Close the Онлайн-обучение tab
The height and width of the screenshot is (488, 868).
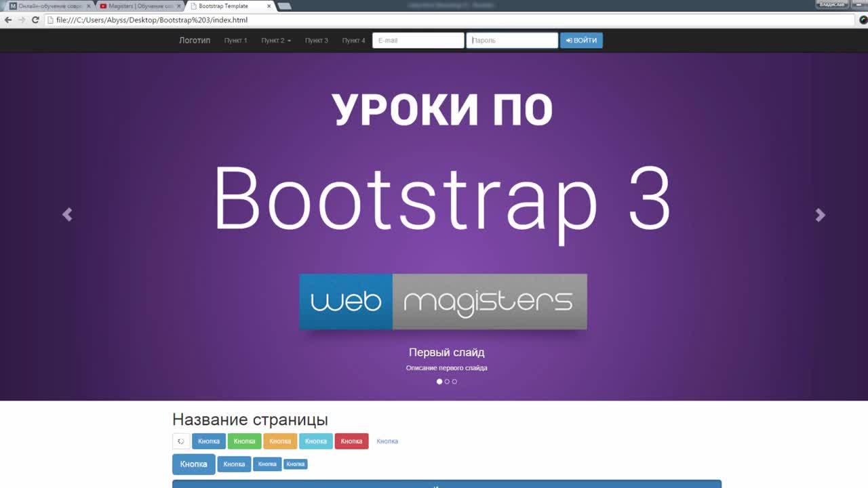(88, 6)
